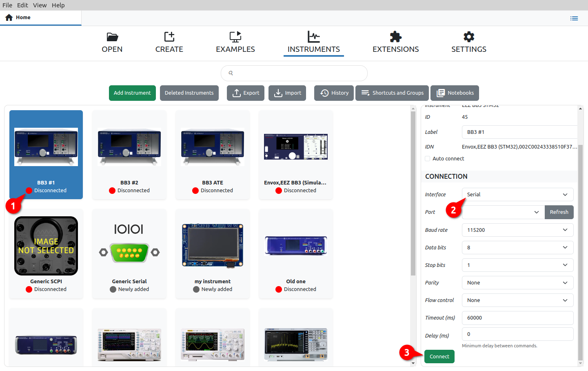Open the View menu
Viewport: 588px width, 371px height.
click(40, 5)
